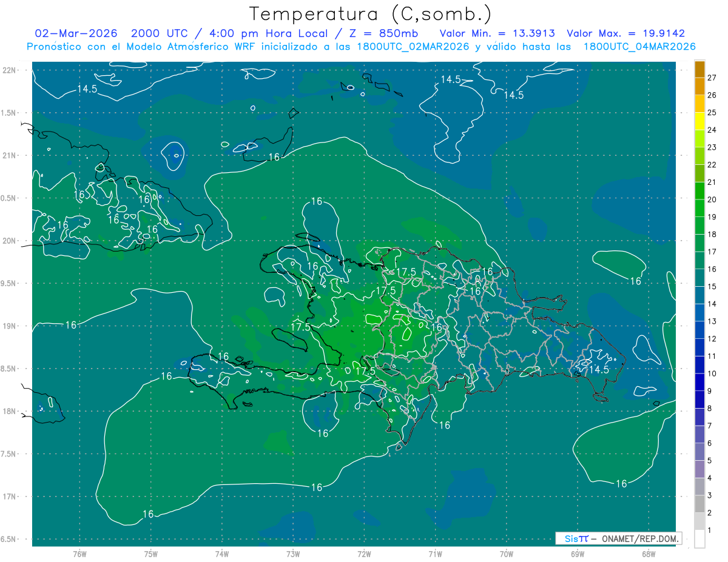The width and height of the screenshot is (728, 562).
Task: Click the '75W' longitude axis label
Action: click(150, 554)
